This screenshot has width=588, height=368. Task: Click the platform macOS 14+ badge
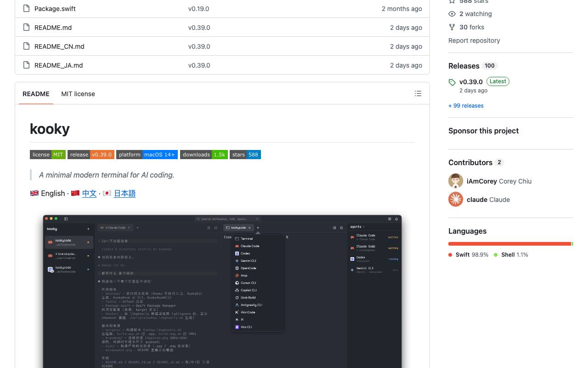(x=147, y=155)
